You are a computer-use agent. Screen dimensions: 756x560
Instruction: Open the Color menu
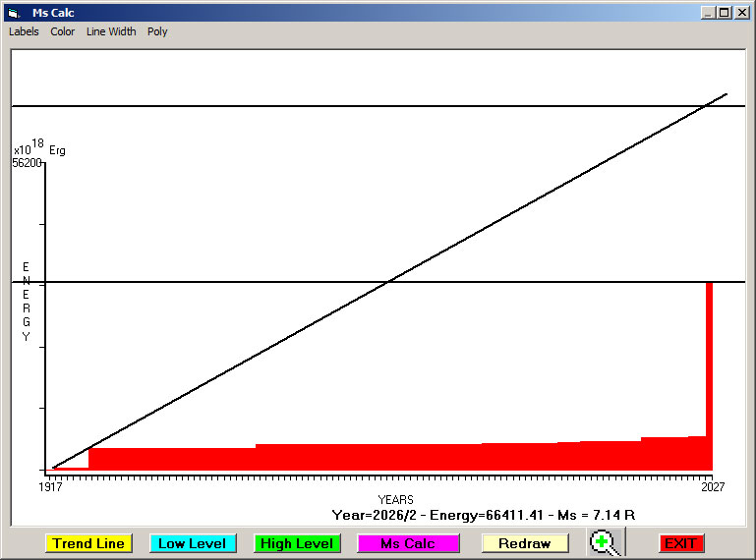coord(63,31)
